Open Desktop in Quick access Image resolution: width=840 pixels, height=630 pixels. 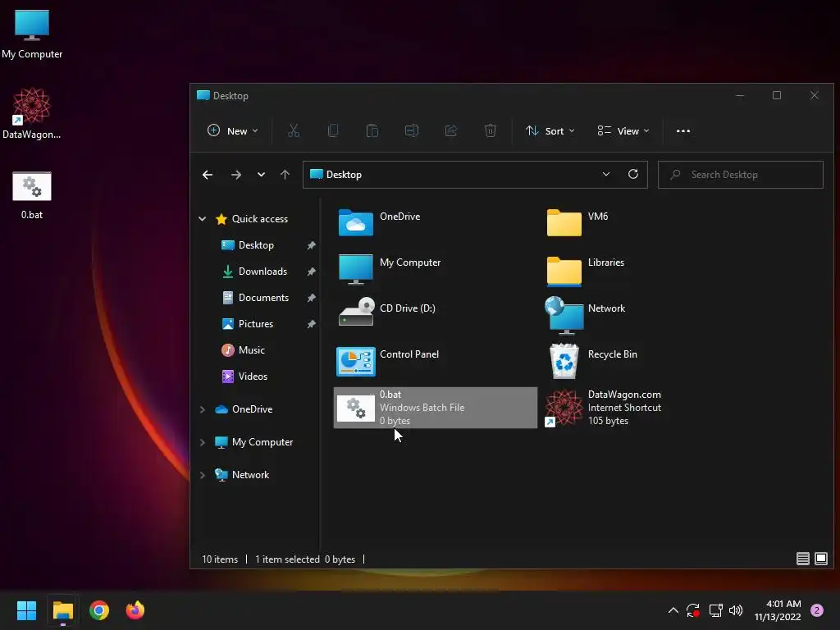[256, 244]
